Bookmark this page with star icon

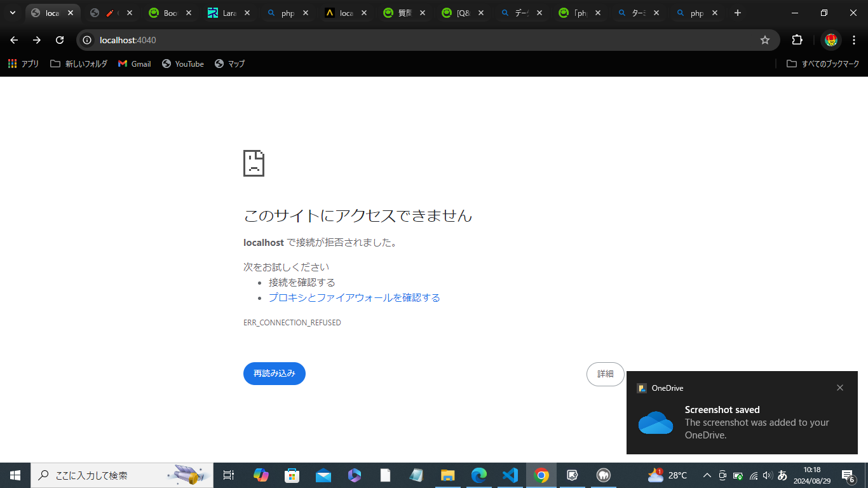[x=765, y=40]
